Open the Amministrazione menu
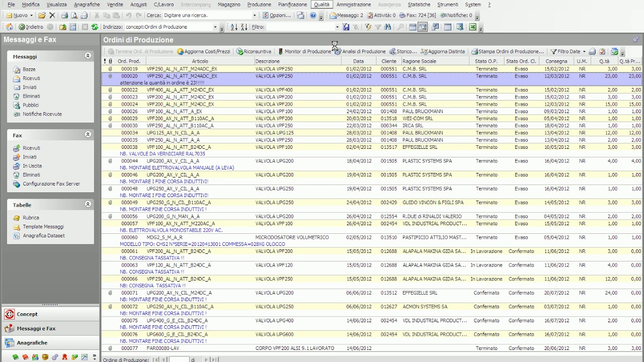Screen dimensions: 644x362 tap(354, 5)
